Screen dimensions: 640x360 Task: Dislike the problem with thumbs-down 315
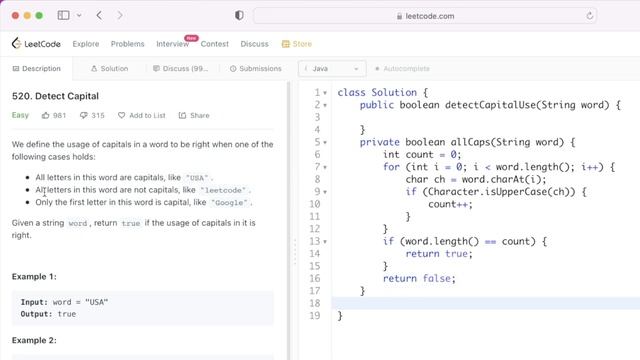(92, 116)
